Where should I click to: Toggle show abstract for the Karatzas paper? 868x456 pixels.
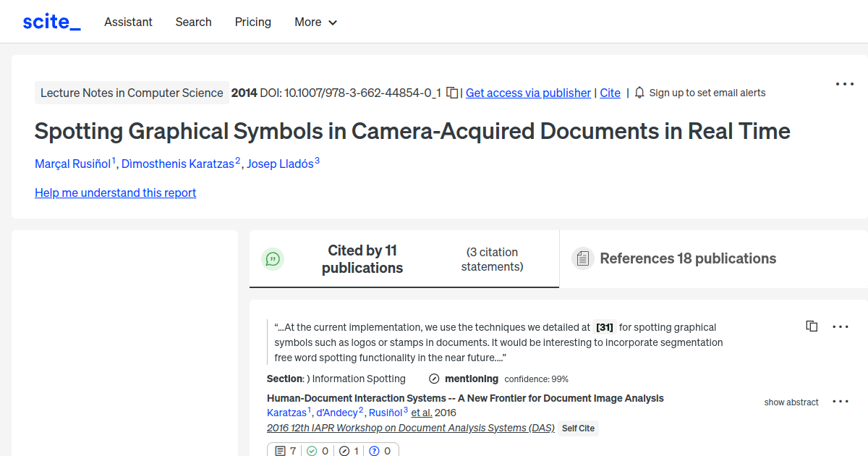click(791, 402)
